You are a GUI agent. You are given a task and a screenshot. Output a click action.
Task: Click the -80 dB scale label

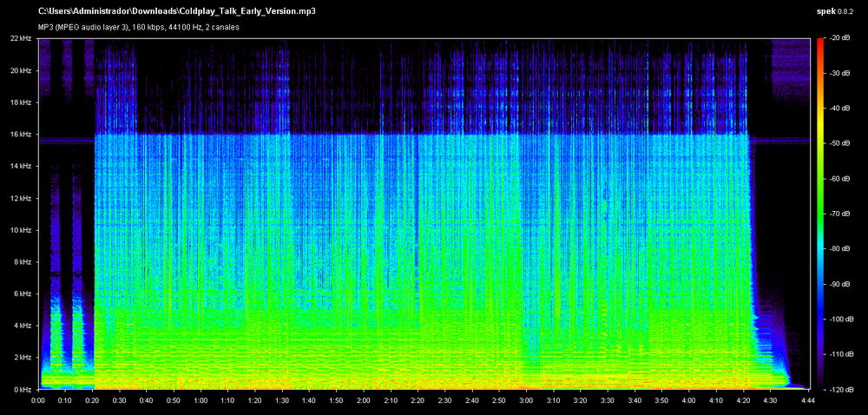click(838, 248)
